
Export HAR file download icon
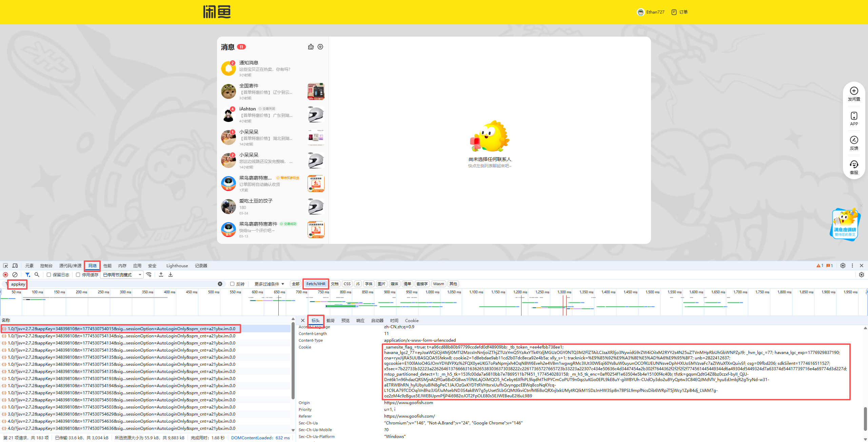[x=171, y=275]
